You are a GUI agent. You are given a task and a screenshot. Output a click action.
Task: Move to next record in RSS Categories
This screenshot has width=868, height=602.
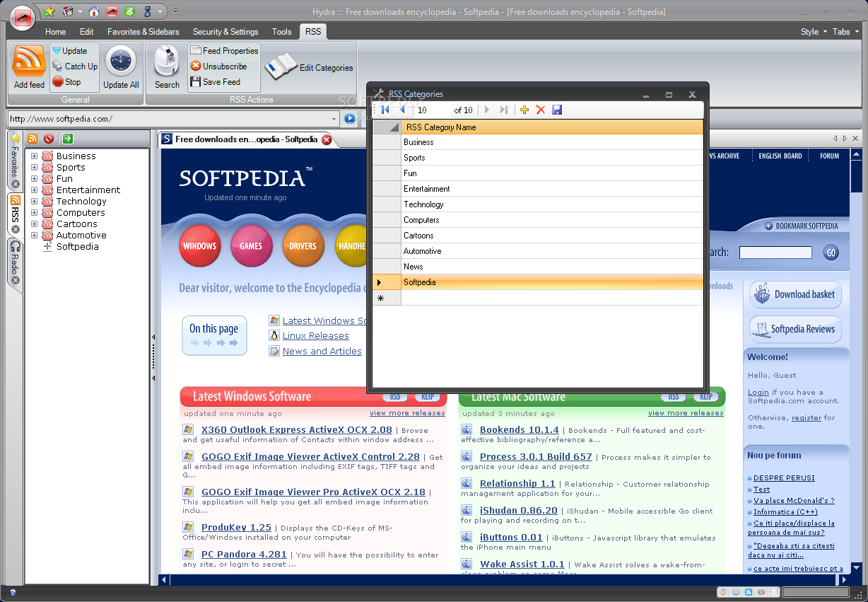486,110
